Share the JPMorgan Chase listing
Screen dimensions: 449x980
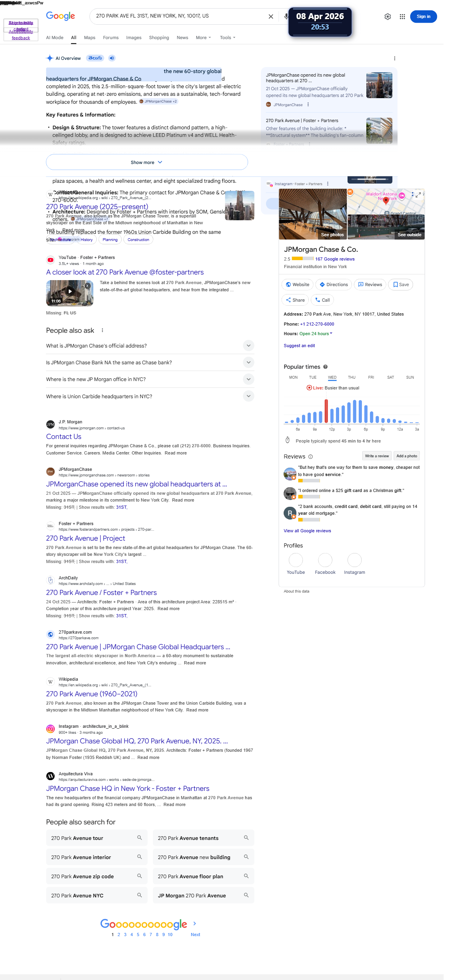point(295,300)
